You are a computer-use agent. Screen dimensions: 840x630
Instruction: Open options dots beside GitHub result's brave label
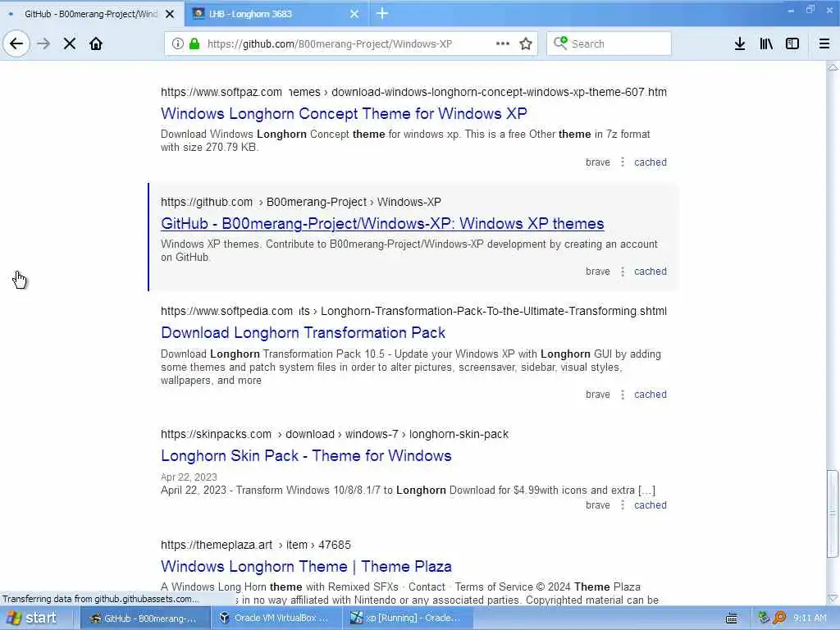click(x=623, y=272)
